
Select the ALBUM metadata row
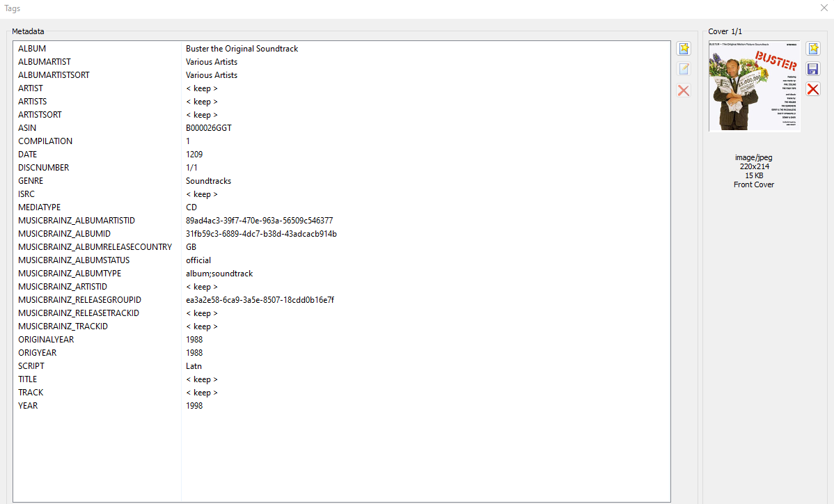(97, 48)
